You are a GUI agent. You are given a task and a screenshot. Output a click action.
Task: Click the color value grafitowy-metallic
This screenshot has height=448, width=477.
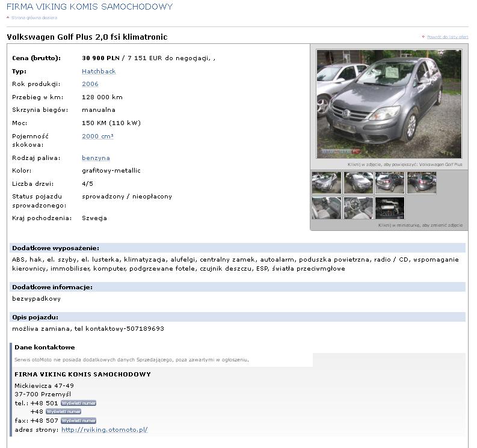[111, 171]
